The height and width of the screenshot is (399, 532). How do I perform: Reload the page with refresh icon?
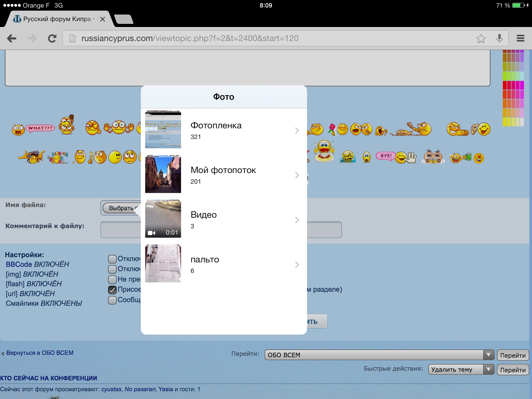coord(52,38)
